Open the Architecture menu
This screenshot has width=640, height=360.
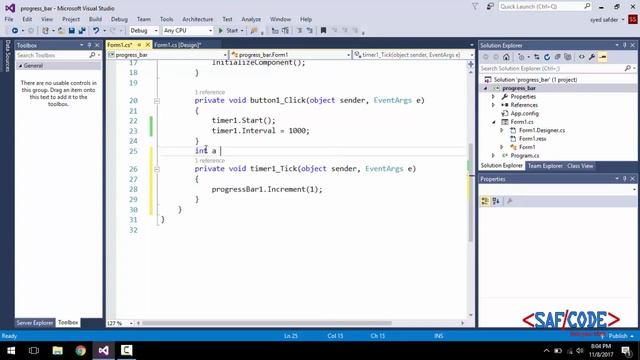(198, 19)
